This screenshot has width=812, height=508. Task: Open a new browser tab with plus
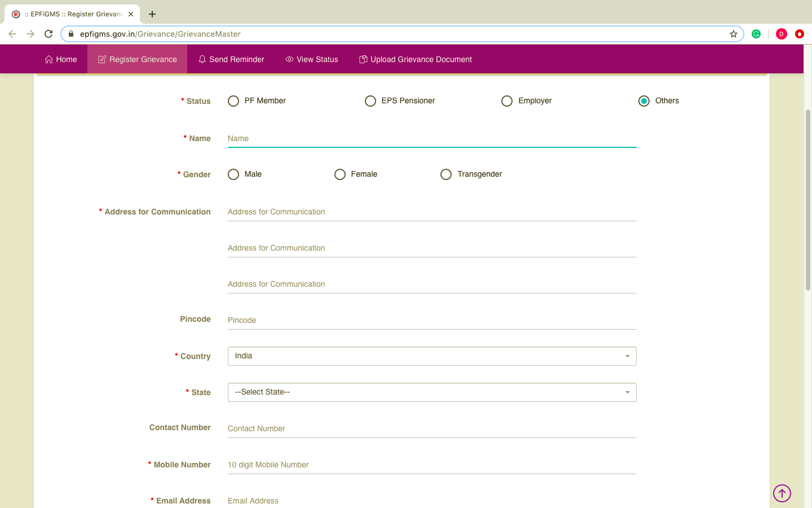pyautogui.click(x=152, y=14)
